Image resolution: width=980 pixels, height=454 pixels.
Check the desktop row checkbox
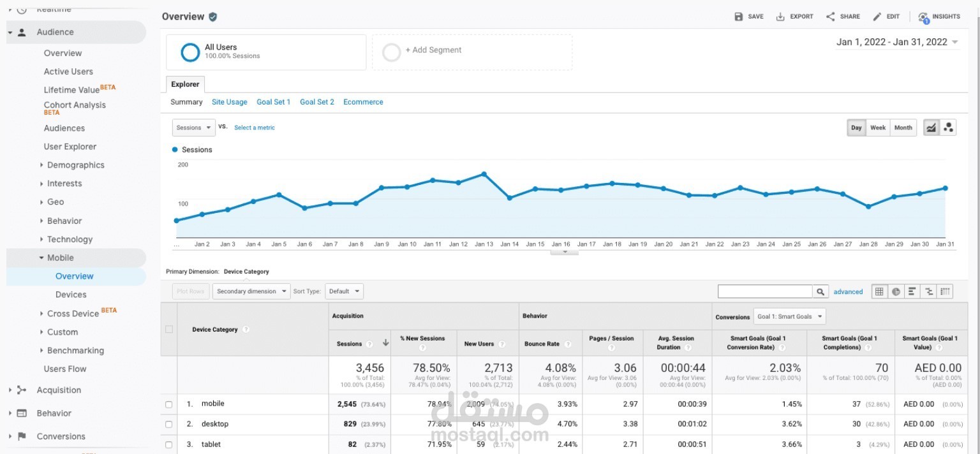[168, 424]
